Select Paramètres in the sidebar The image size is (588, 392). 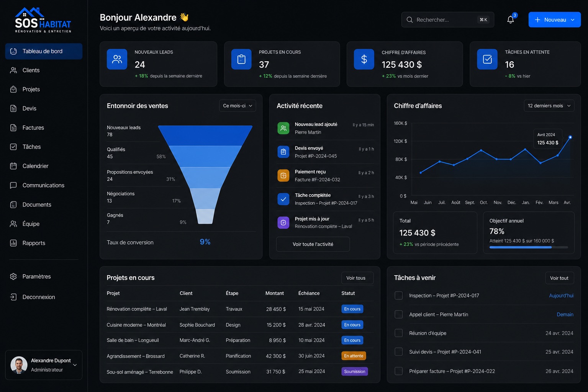tap(44, 276)
